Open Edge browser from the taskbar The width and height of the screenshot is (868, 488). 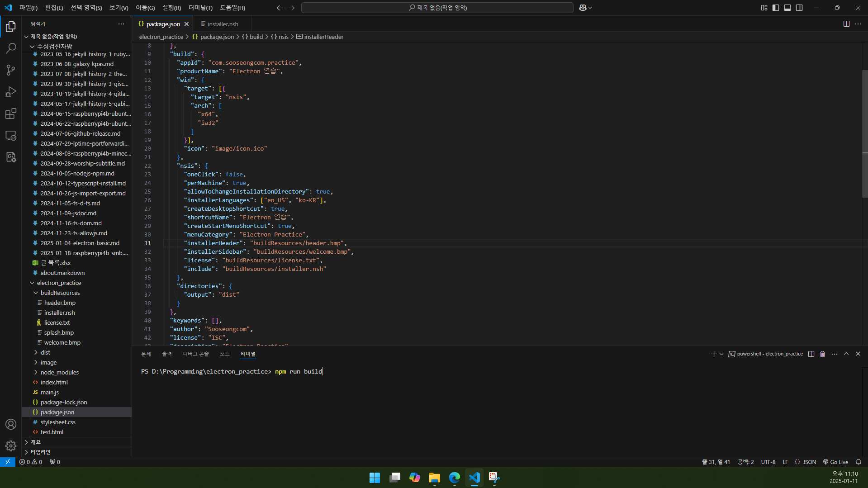click(x=454, y=478)
